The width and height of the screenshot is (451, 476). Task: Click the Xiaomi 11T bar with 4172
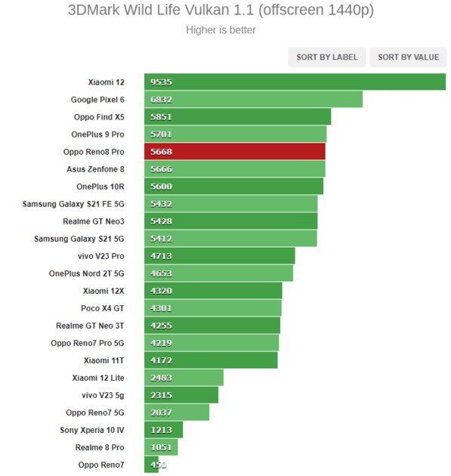pyautogui.click(x=211, y=360)
